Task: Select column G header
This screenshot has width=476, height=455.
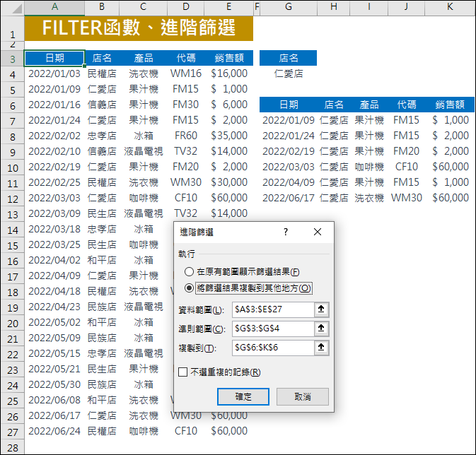Action: pos(289,7)
